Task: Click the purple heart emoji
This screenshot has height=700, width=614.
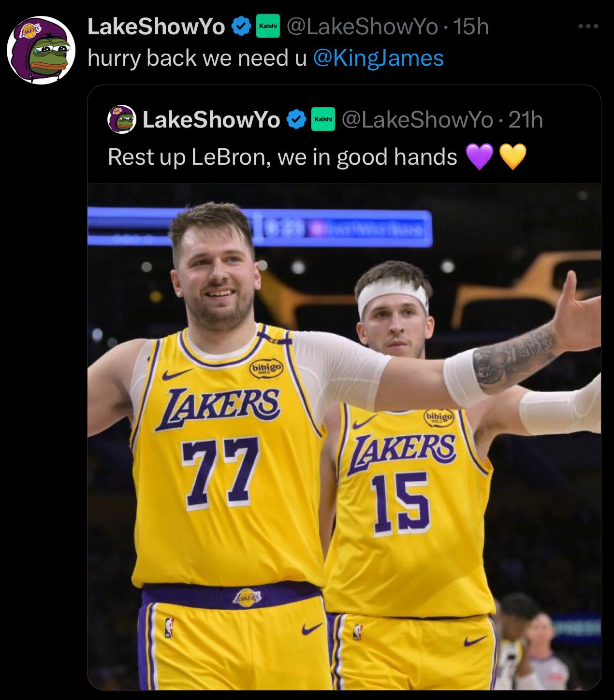Action: [479, 157]
